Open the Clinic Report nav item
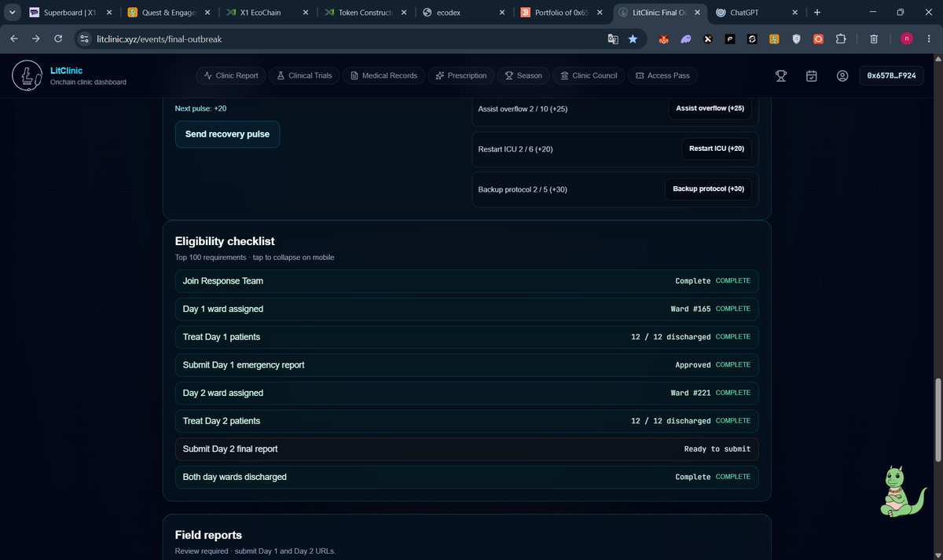The width and height of the screenshot is (943, 560). click(231, 75)
